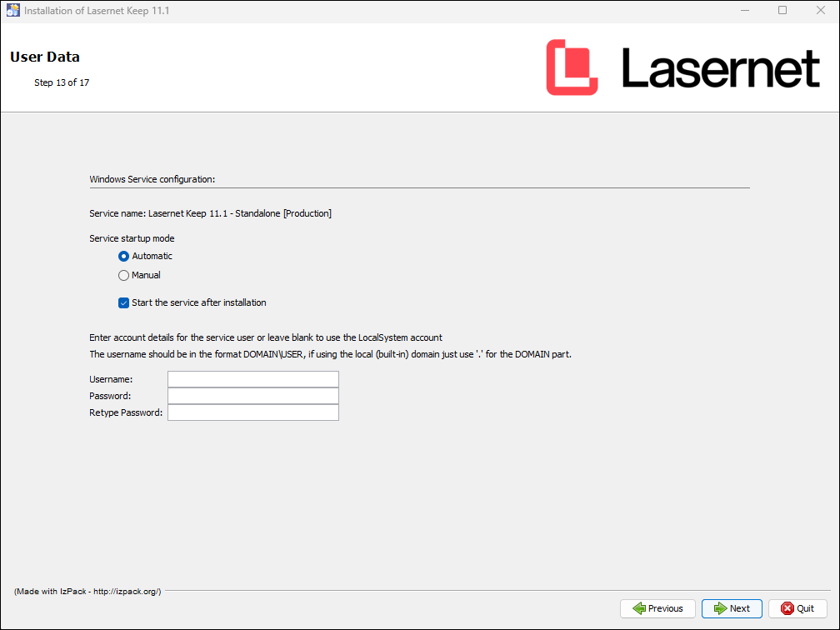This screenshot has width=840, height=630.
Task: Select the Retype Password text box
Action: [x=252, y=413]
